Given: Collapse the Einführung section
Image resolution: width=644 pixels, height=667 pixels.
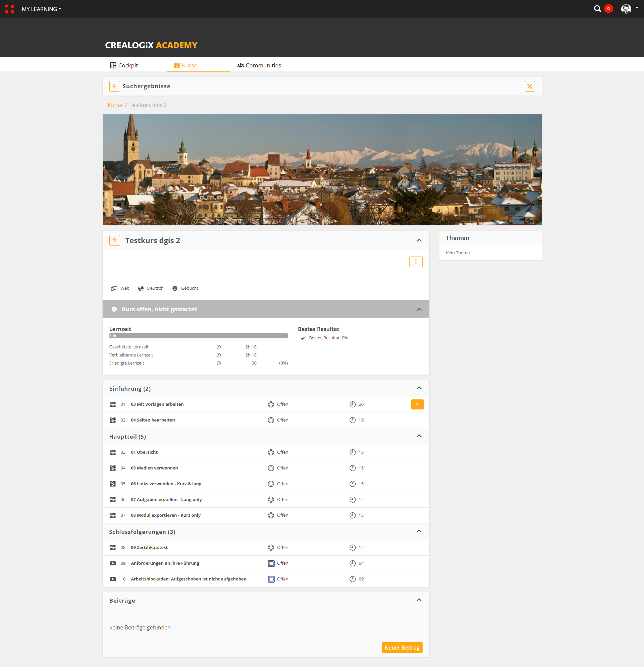Looking at the screenshot, I should (419, 388).
